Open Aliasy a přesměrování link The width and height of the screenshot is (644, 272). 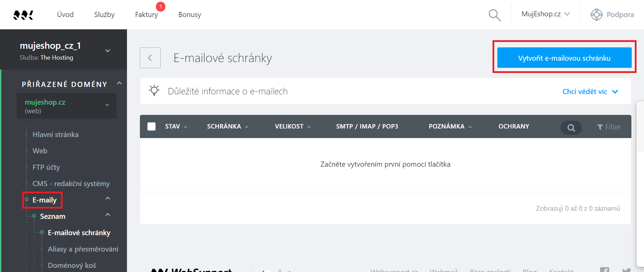point(83,249)
